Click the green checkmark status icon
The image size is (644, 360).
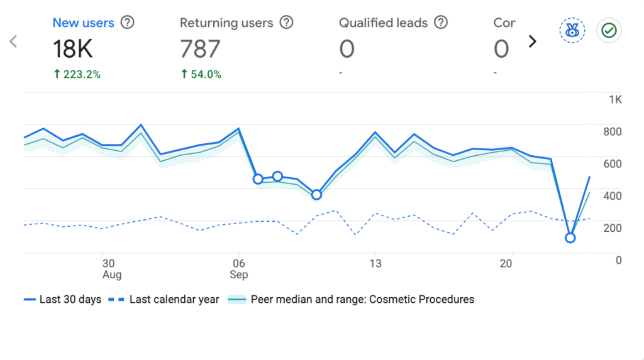click(609, 30)
